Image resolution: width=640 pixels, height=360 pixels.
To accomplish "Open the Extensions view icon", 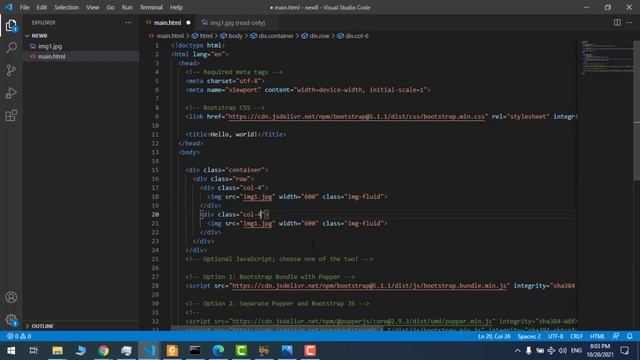I will [x=11, y=116].
